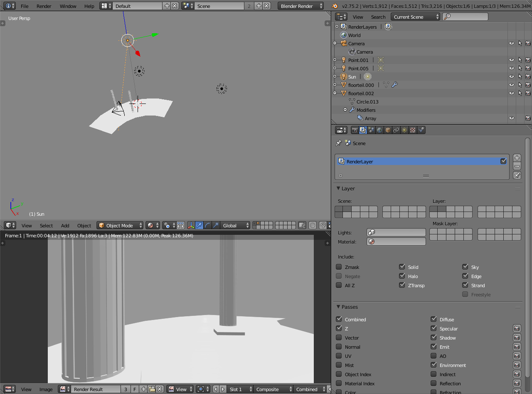Enable the Zmask checkbox
The height and width of the screenshot is (394, 532).
point(339,267)
